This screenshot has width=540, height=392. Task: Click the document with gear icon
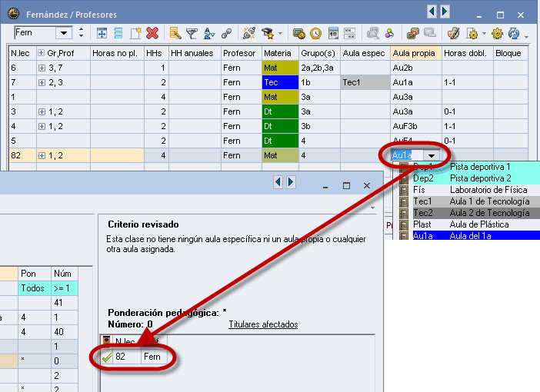(x=472, y=33)
